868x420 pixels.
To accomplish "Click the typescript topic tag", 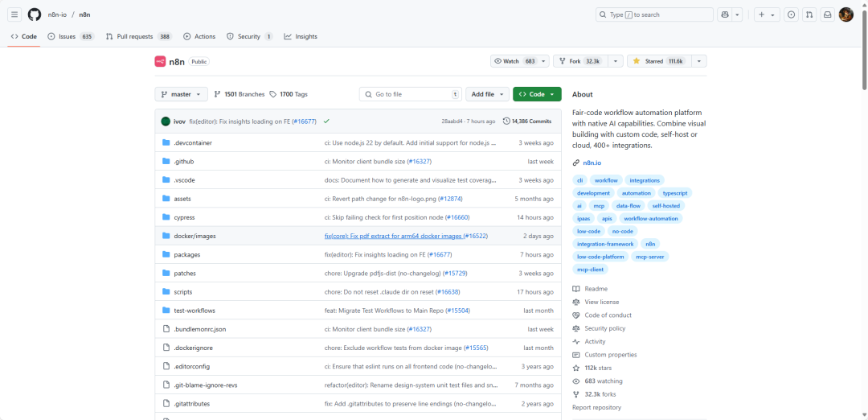I will click(x=675, y=193).
